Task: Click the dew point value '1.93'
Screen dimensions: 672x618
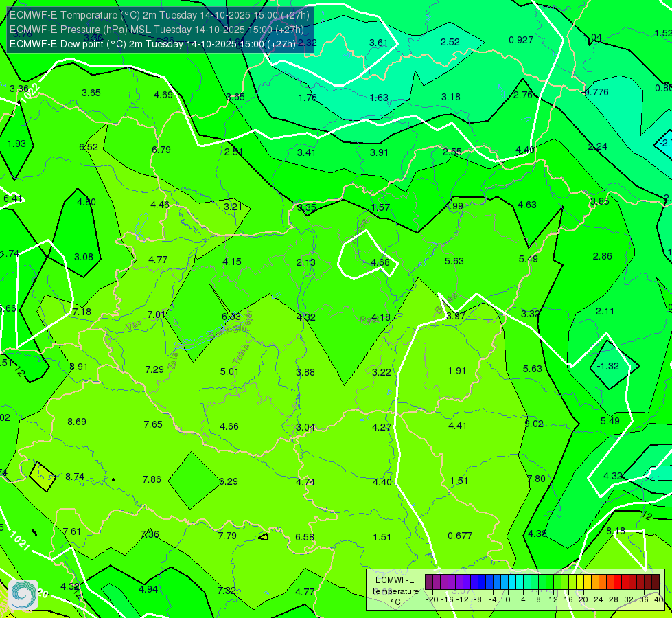Action: (16, 144)
